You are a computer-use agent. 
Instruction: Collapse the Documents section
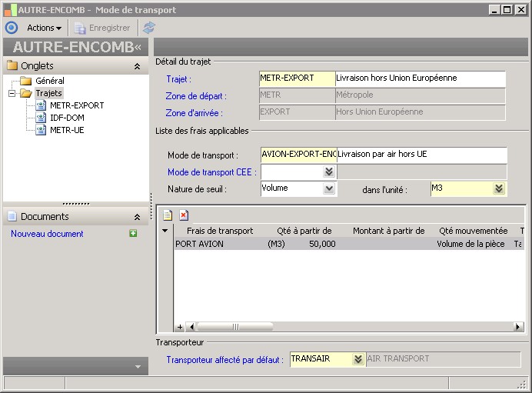click(x=137, y=217)
